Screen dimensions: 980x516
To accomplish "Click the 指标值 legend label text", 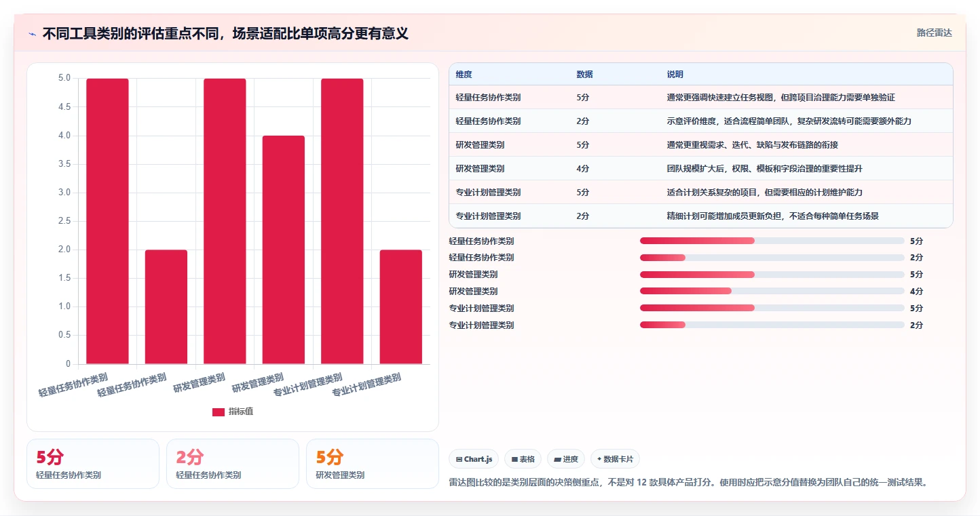I will [x=241, y=412].
